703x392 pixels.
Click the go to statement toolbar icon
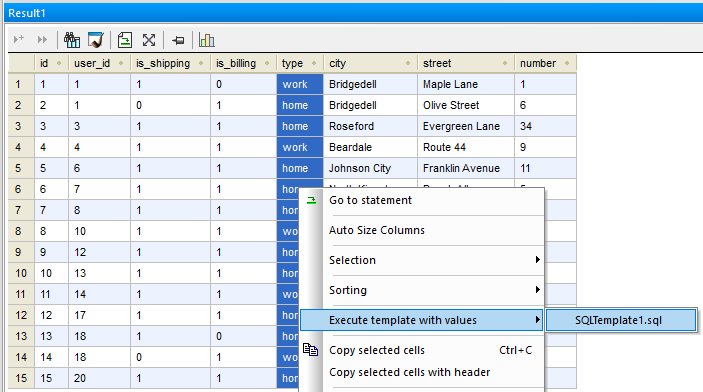[x=125, y=40]
